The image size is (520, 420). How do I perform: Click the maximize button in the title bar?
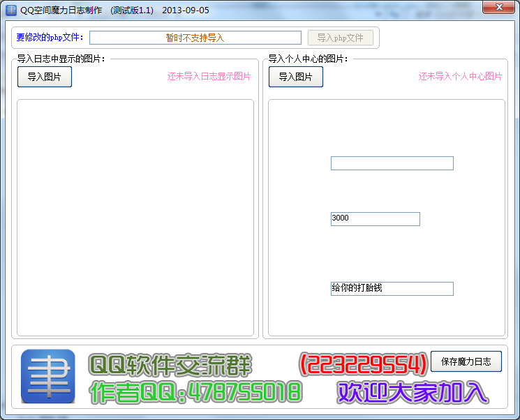[x=468, y=7]
